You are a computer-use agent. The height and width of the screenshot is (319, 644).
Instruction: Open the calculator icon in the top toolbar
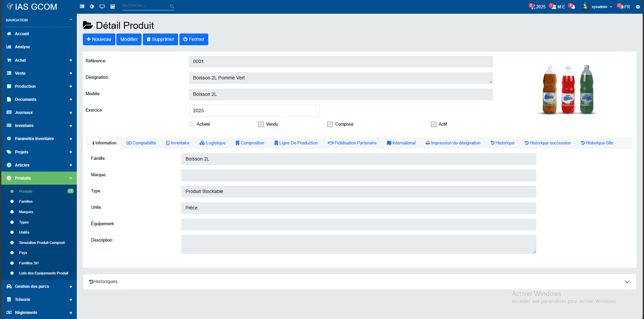click(112, 6)
